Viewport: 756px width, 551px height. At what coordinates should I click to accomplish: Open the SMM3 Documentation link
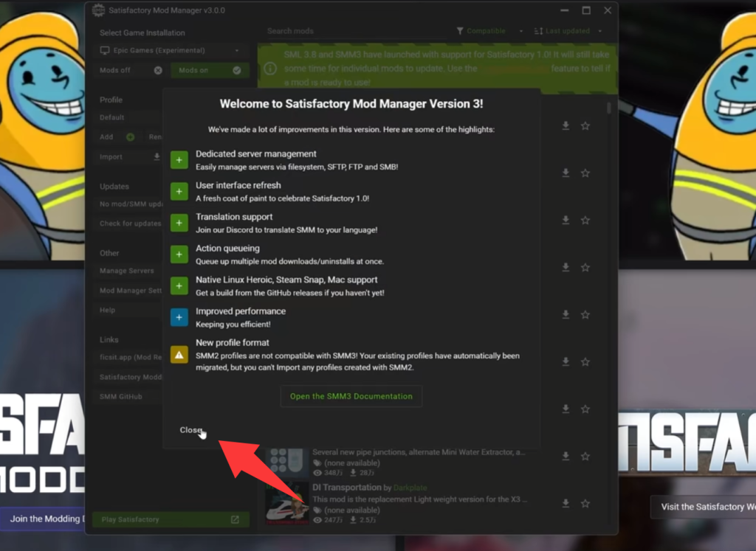(351, 396)
